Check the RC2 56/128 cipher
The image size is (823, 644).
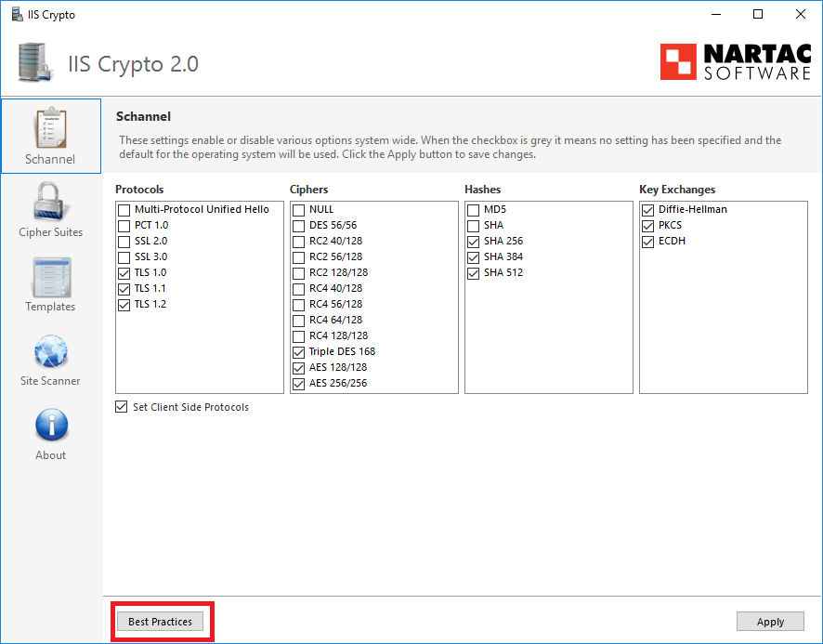tap(299, 257)
